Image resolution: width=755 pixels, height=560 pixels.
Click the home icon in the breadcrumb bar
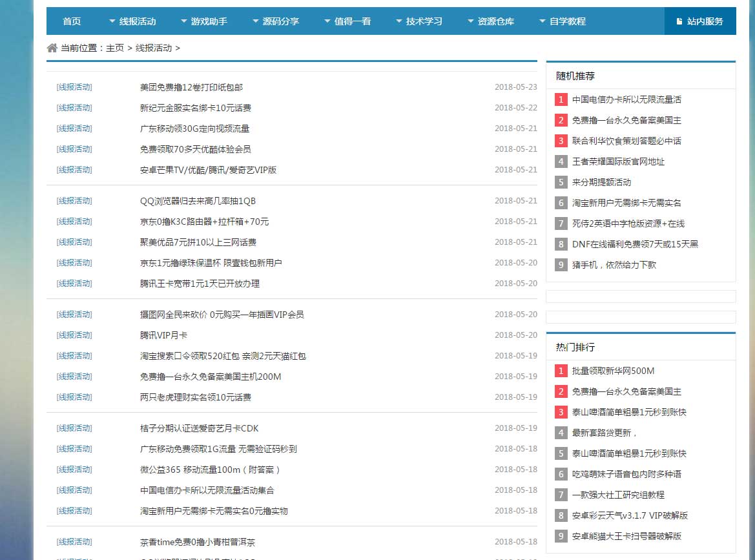click(51, 47)
